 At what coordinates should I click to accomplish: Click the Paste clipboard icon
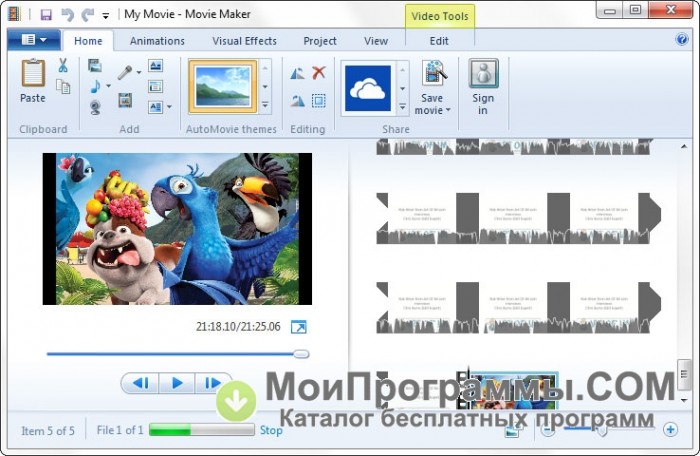tap(33, 73)
